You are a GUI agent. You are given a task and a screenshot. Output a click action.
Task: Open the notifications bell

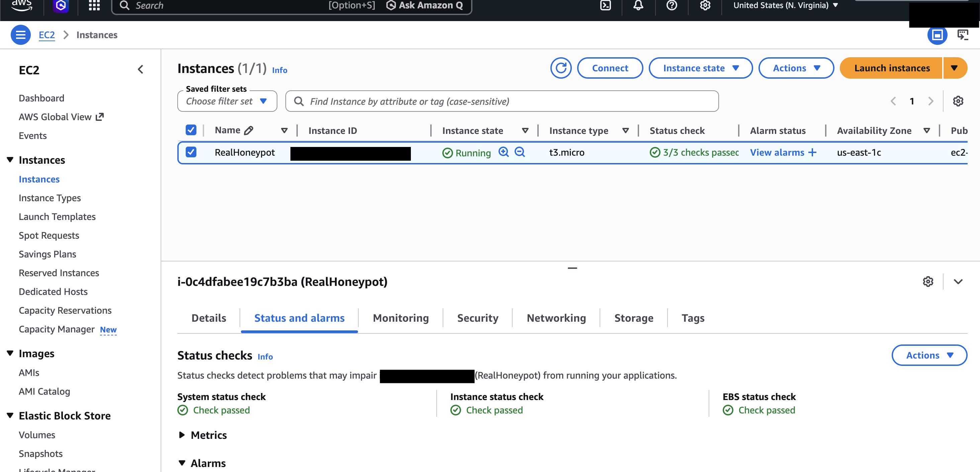[x=638, y=5]
